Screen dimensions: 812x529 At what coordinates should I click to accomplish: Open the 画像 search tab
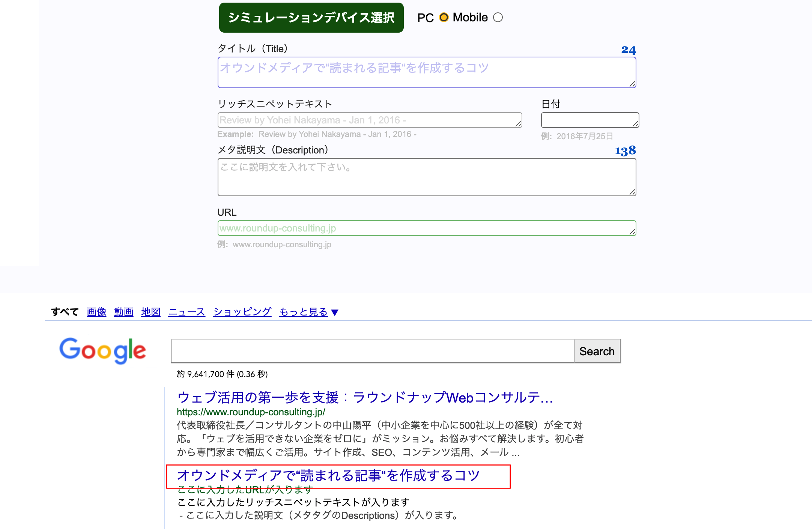tap(96, 312)
